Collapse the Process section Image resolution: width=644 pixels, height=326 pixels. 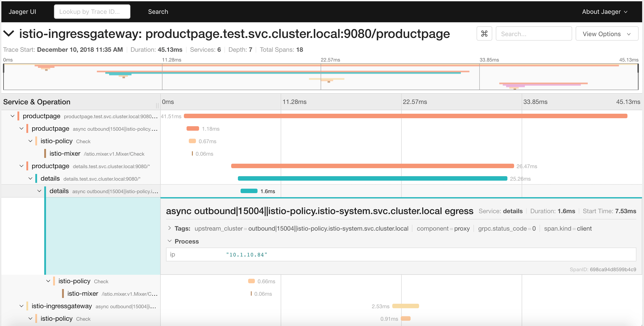point(170,241)
